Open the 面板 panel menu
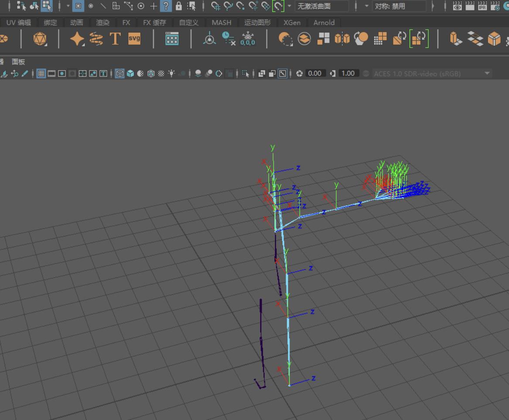 tap(18, 62)
